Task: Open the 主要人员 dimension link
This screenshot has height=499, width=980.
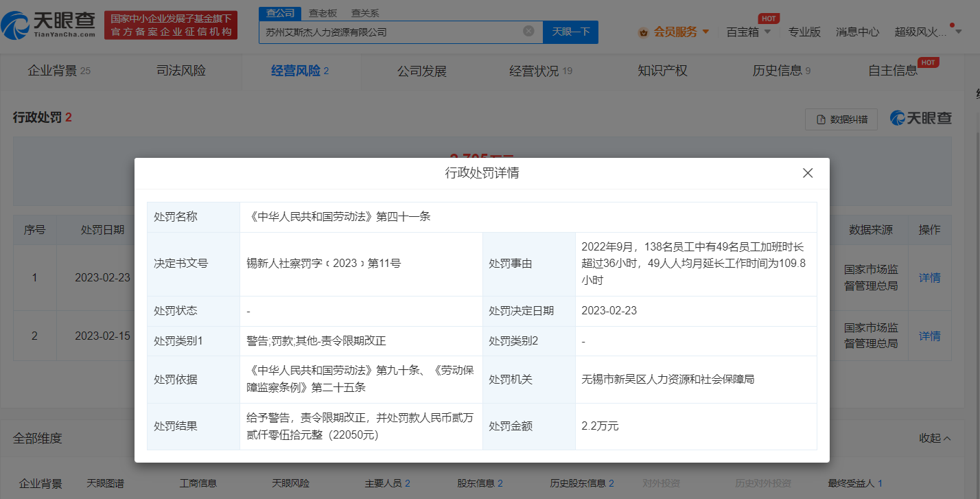Action: [x=387, y=483]
